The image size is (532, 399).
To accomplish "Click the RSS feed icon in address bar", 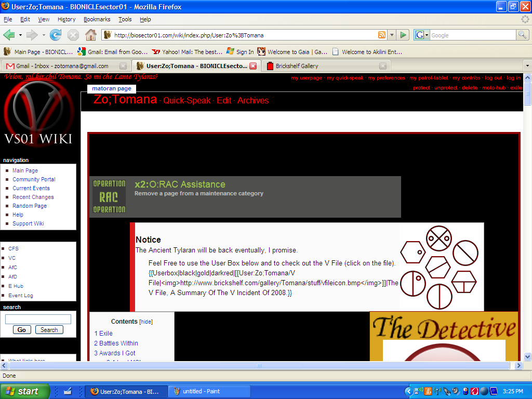I will coord(382,35).
